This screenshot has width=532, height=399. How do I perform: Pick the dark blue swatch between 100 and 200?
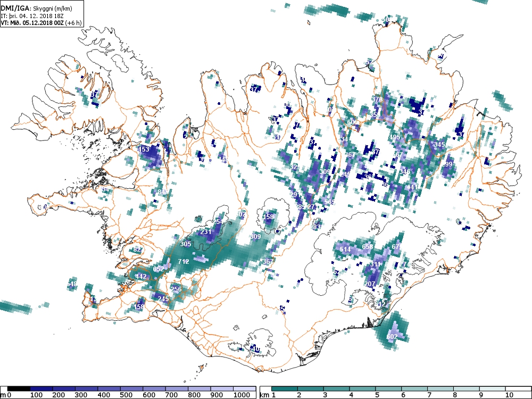coord(41,389)
